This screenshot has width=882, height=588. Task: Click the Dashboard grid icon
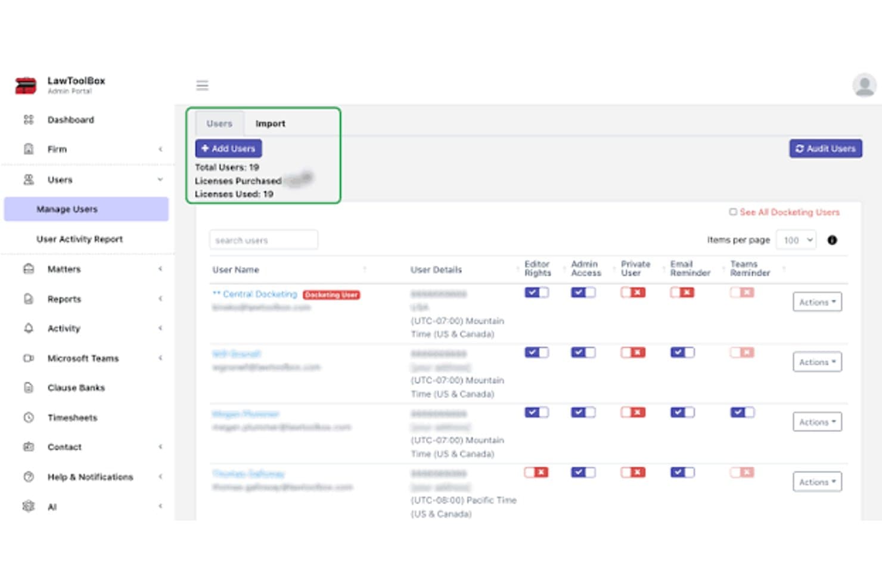coord(29,120)
